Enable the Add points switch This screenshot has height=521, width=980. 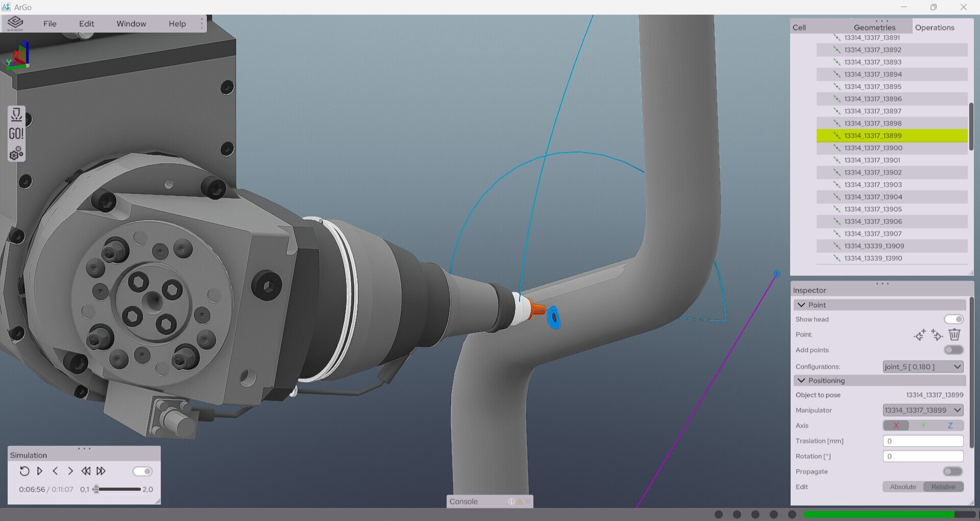(953, 350)
